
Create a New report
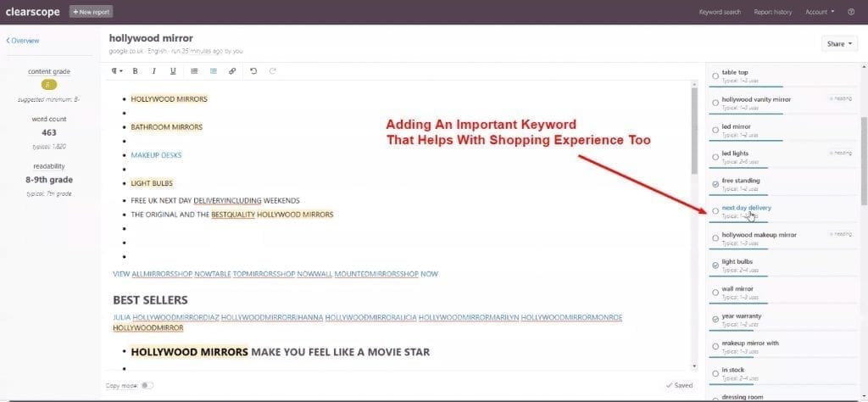pos(92,12)
